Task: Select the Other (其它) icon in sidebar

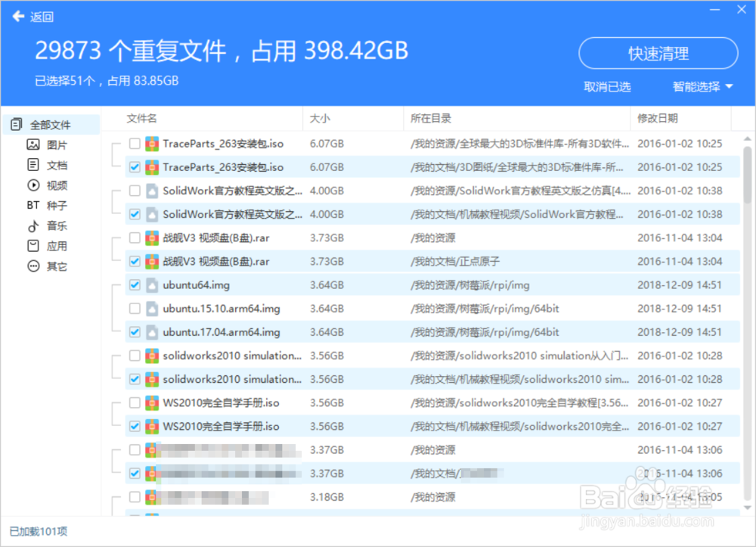Action: 33,266
